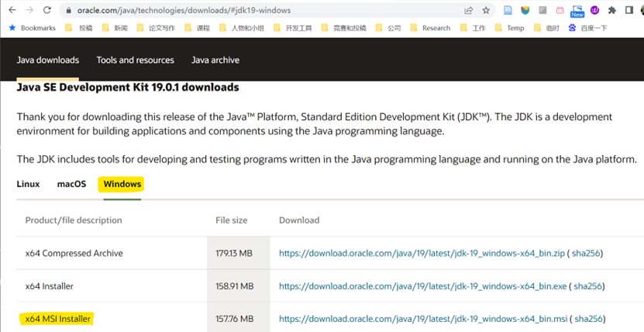Image resolution: width=644 pixels, height=332 pixels.
Task: Open the 百度一下 Baidu bookmark
Action: (x=587, y=28)
